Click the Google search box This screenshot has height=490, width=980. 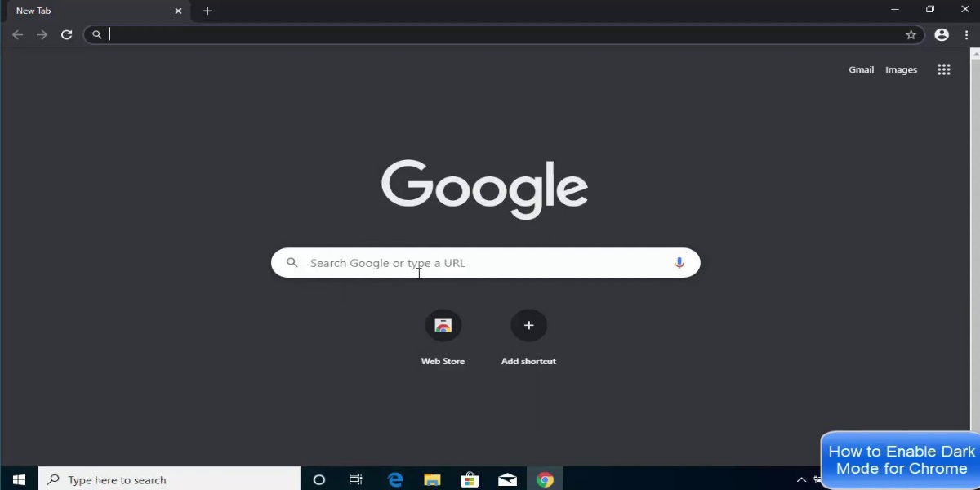point(482,263)
